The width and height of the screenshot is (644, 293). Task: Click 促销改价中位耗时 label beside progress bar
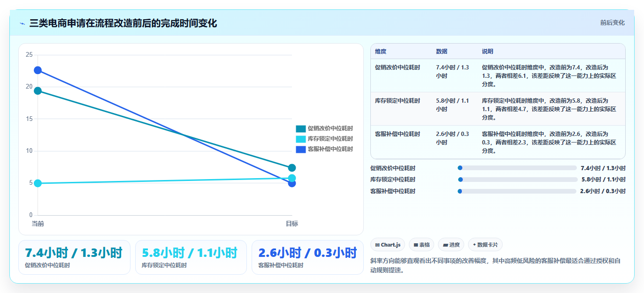(393, 168)
